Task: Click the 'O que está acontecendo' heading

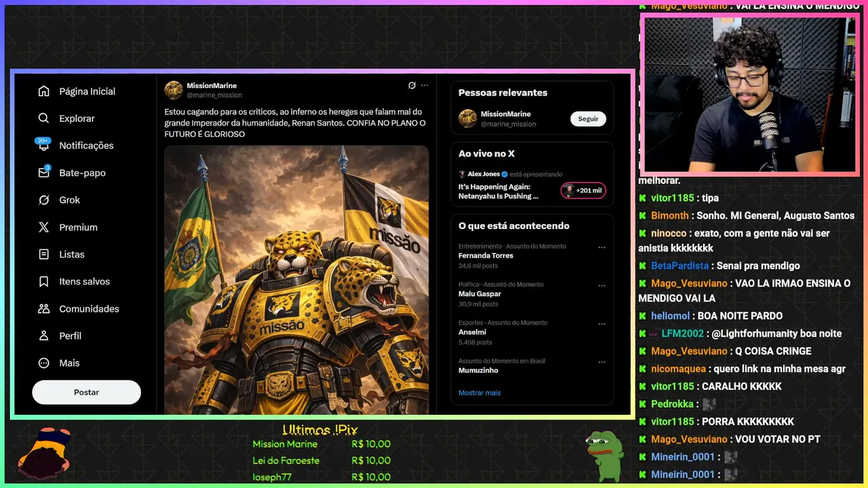Action: tap(514, 226)
